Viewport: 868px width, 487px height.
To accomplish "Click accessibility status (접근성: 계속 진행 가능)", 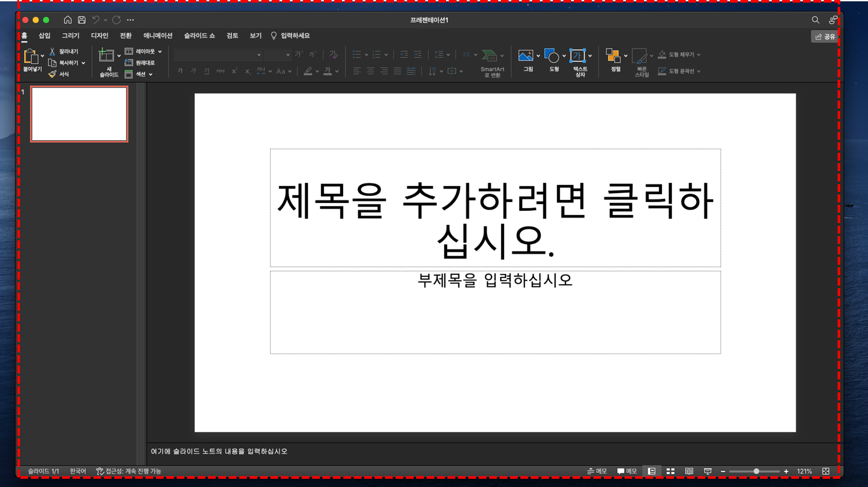I will [128, 471].
